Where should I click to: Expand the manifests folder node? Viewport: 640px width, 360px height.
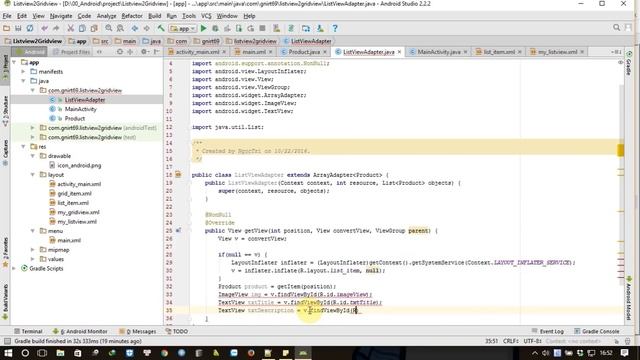tap(24, 71)
